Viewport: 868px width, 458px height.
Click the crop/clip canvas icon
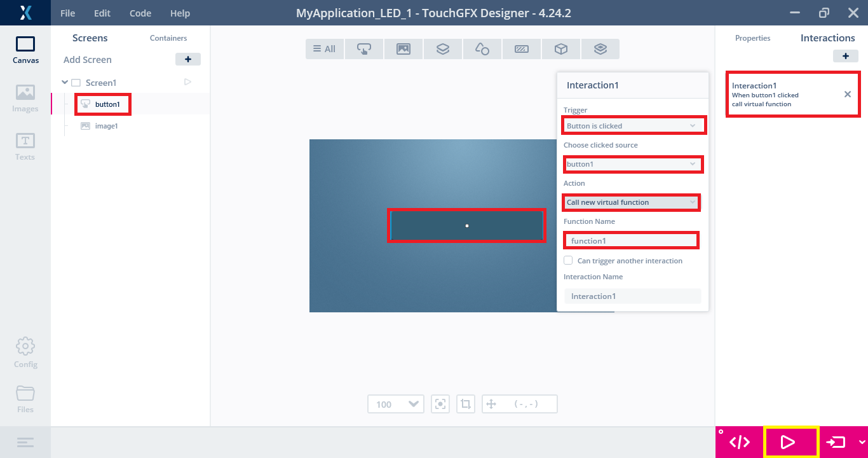click(466, 404)
